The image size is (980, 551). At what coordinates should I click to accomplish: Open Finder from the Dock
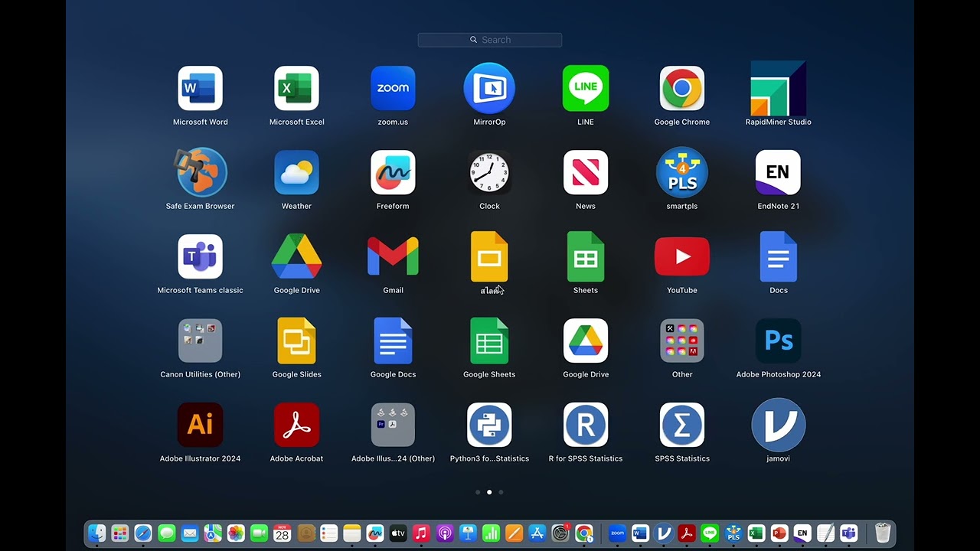coord(97,533)
